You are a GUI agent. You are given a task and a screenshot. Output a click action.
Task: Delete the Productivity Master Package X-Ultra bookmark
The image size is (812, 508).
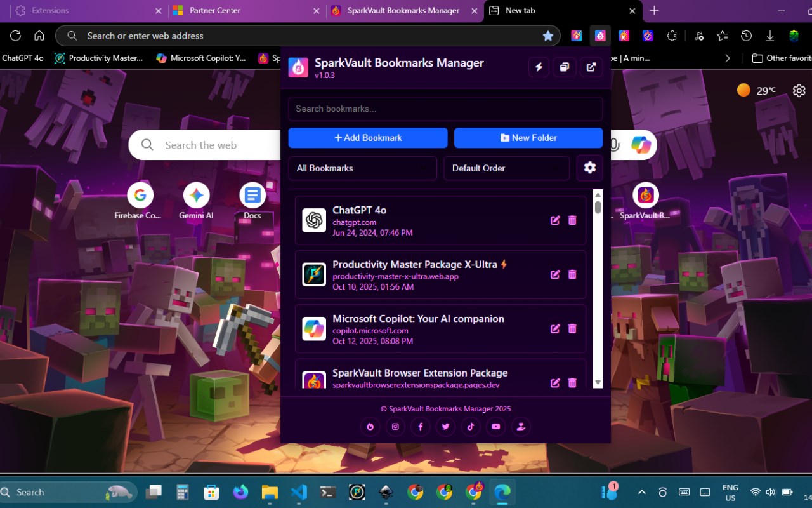point(572,274)
